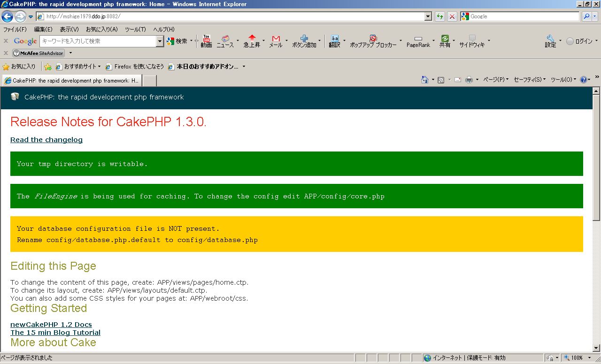Expand the search provider dropdown arrow
Screen dimensions: 601x364
tap(595, 16)
